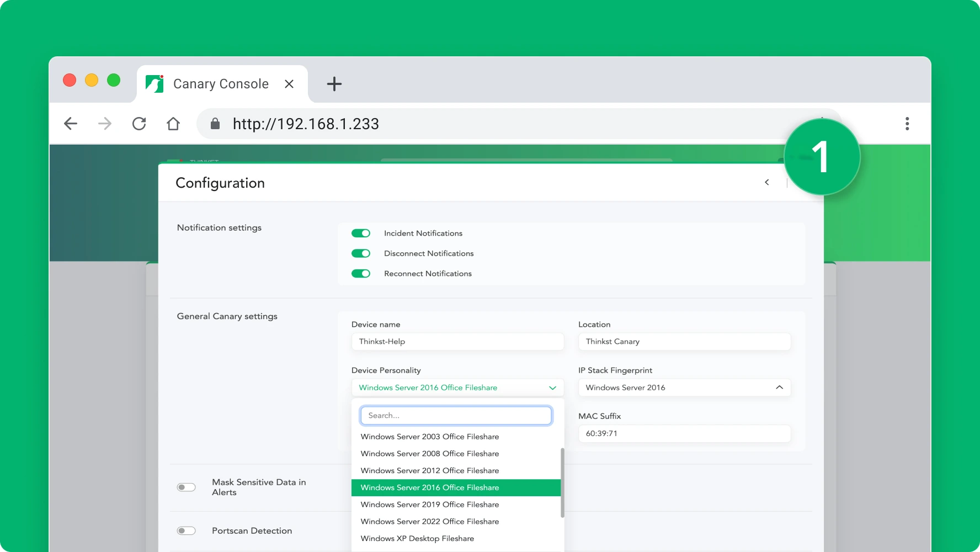
Task: Select Windows Server 2016 Office Fileshare option
Action: 456,488
